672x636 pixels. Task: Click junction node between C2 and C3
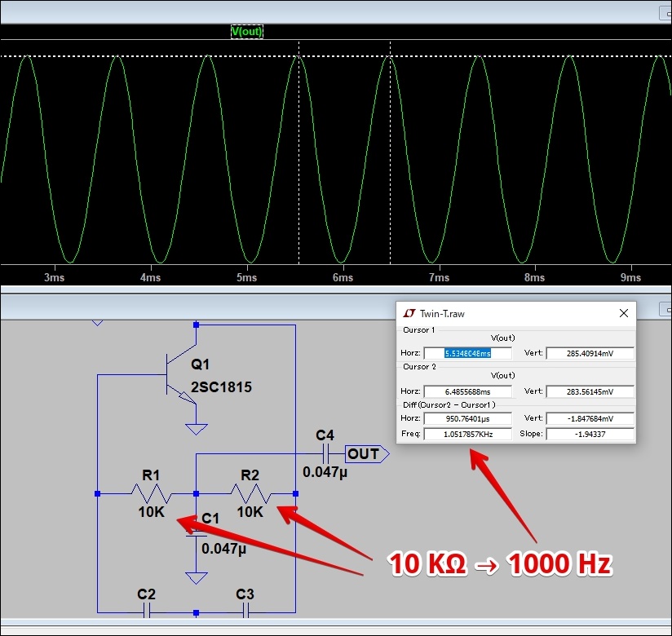click(197, 613)
